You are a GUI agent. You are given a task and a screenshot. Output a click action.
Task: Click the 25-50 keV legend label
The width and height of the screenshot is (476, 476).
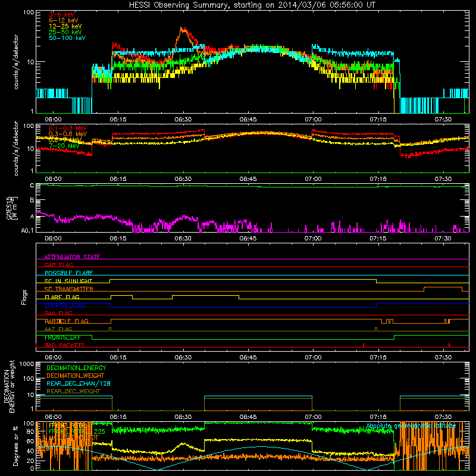pos(65,32)
